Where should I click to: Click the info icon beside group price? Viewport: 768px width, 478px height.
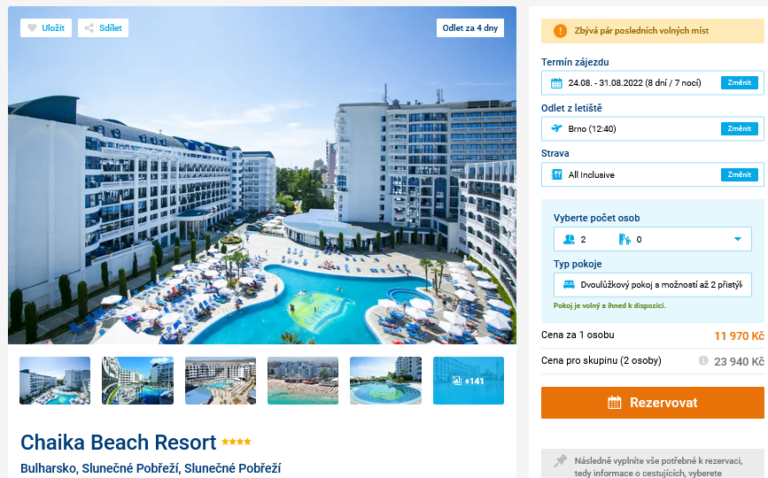[x=703, y=360]
